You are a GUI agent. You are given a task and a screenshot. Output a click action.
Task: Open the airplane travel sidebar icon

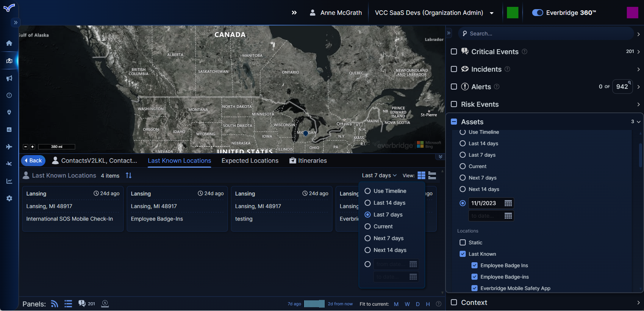[9, 147]
